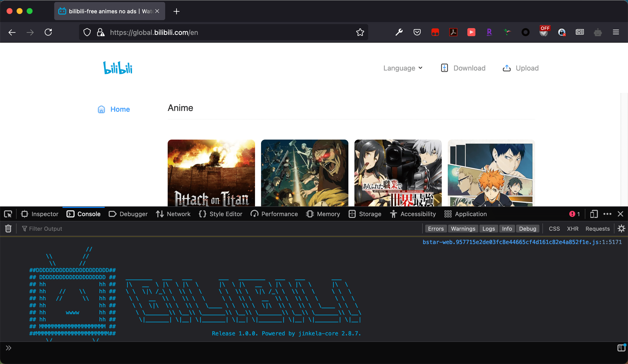628x364 pixels.
Task: Toggle the Warnings filter button
Action: tap(463, 228)
